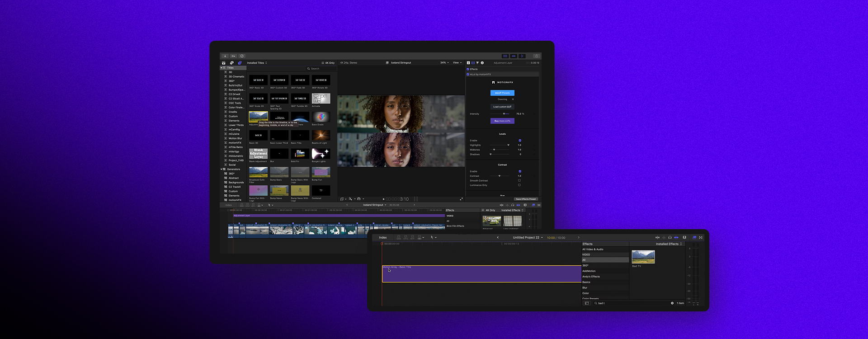The height and width of the screenshot is (339, 868).
Task: Open the info inspector icon
Action: click(482, 63)
